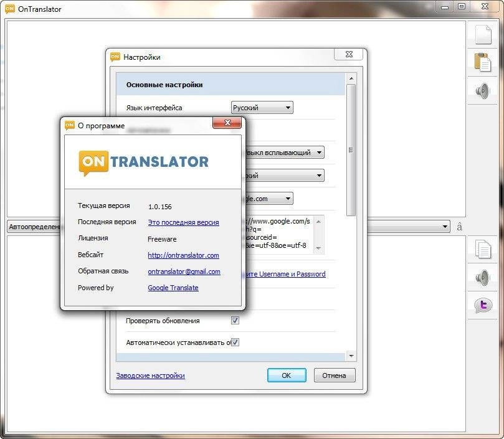Click inside the google.com search URL text box
The height and width of the screenshot is (439, 504).
(279, 235)
